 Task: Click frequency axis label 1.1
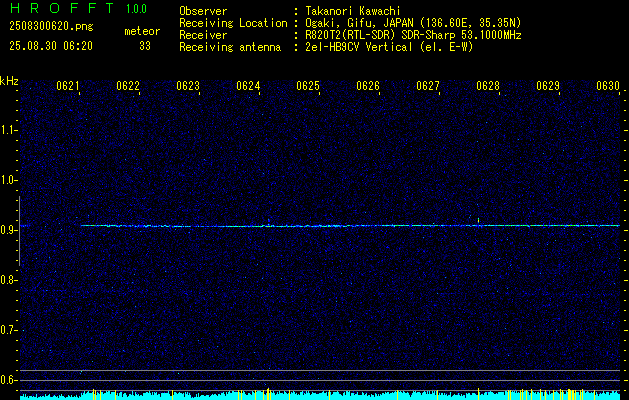click(8, 130)
